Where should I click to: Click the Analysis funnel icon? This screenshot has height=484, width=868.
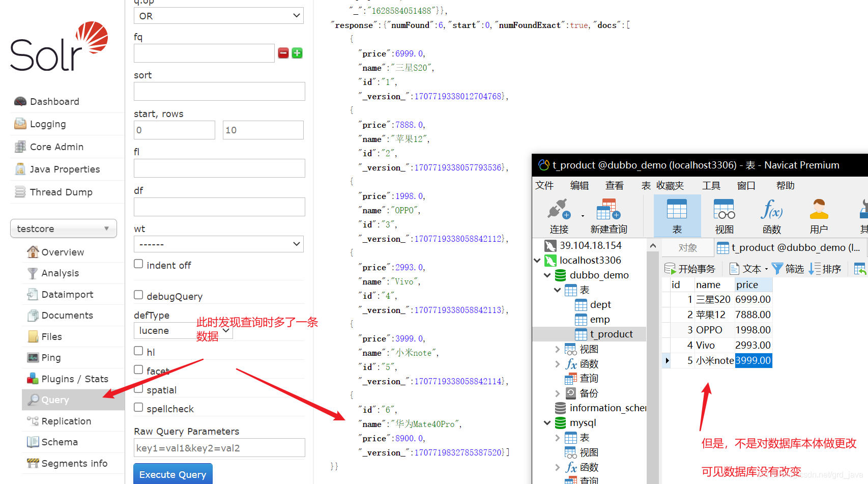pos(33,273)
